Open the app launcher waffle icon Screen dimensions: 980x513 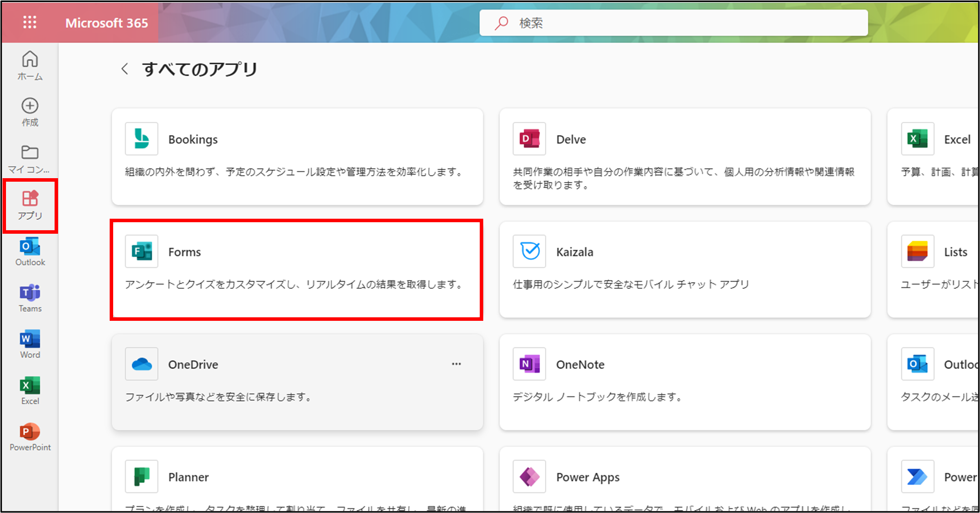[30, 23]
